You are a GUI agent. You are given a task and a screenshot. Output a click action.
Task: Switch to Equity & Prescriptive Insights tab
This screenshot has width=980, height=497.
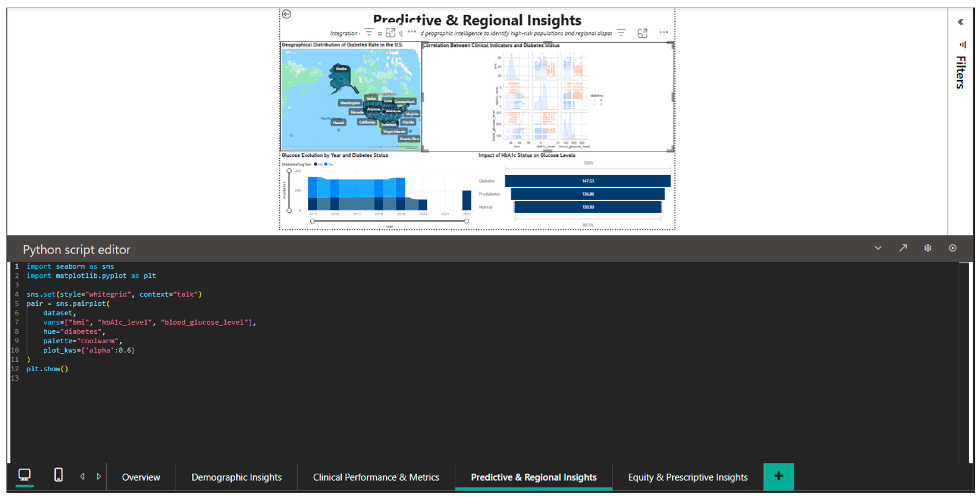[687, 477]
